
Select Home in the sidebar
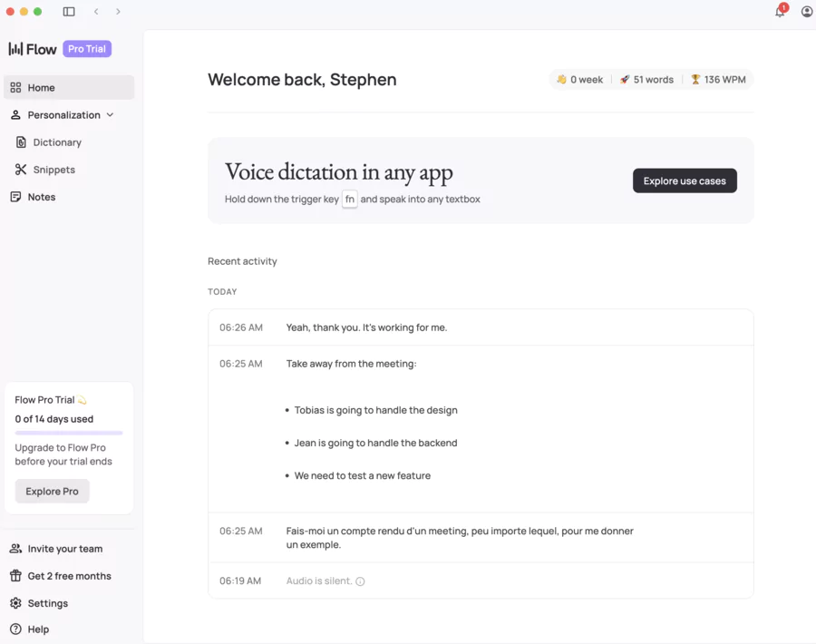pyautogui.click(x=40, y=87)
